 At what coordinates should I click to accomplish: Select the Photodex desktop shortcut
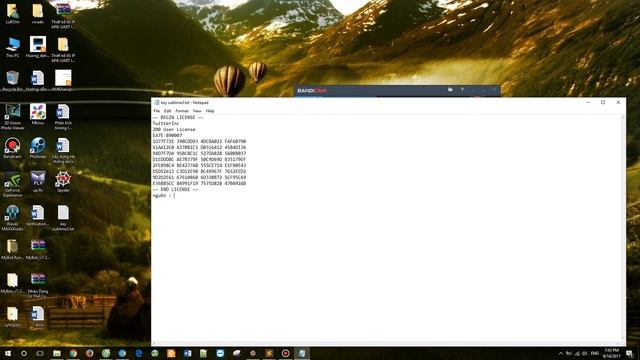tap(38, 148)
